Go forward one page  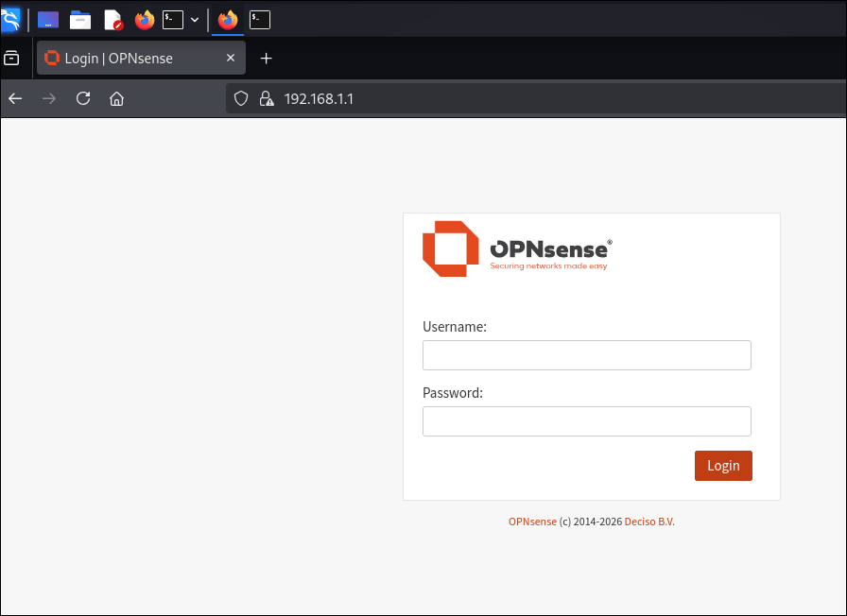click(49, 99)
